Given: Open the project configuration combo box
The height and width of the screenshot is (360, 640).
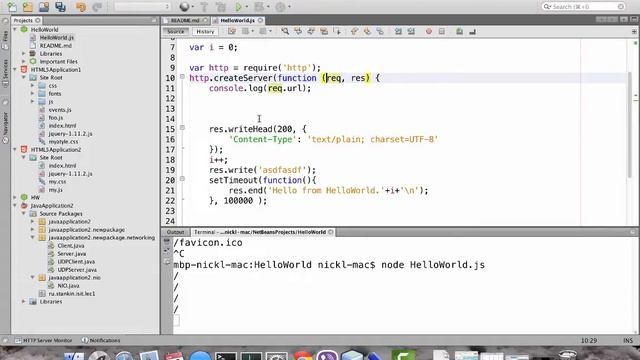Looking at the screenshot, I should click(x=142, y=7).
